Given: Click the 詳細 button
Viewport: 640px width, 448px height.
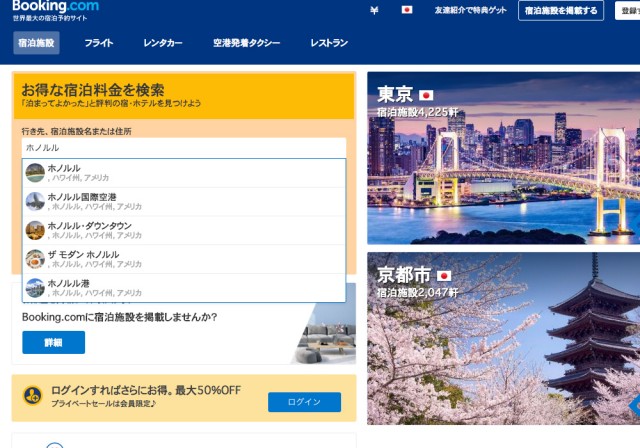Looking at the screenshot, I should click(x=53, y=342).
